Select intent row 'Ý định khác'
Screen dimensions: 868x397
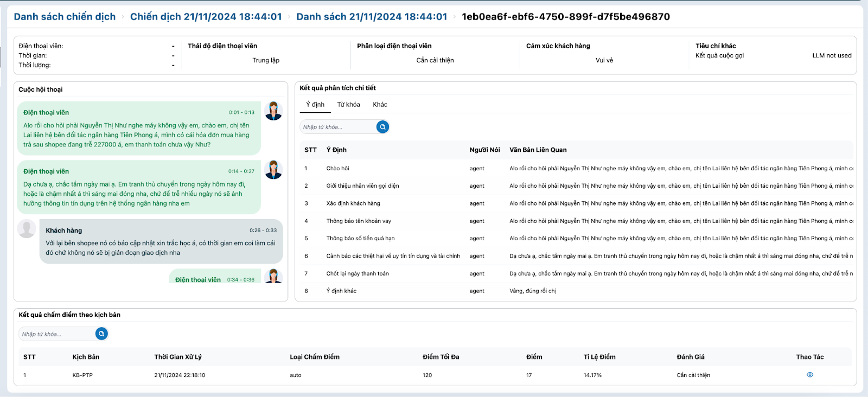click(577, 291)
